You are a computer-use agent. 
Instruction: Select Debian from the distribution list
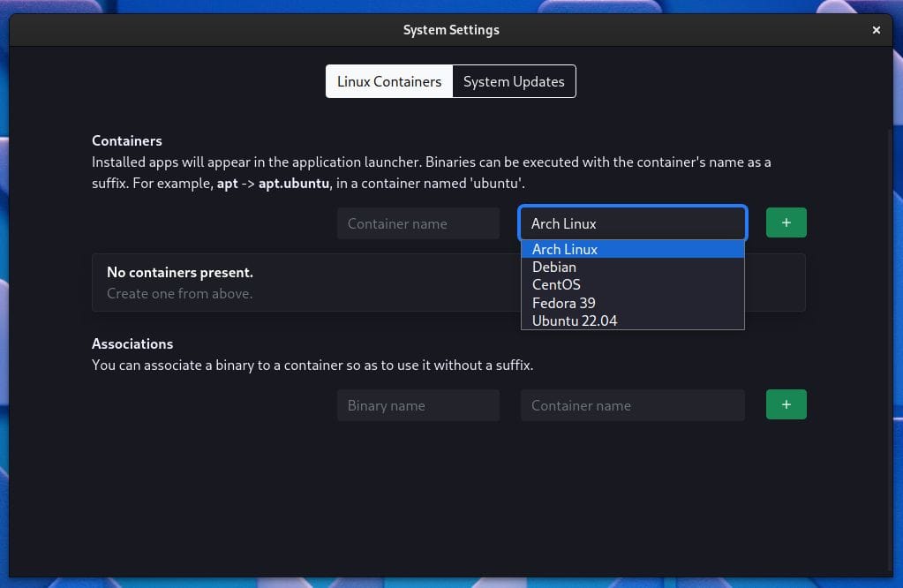(553, 267)
